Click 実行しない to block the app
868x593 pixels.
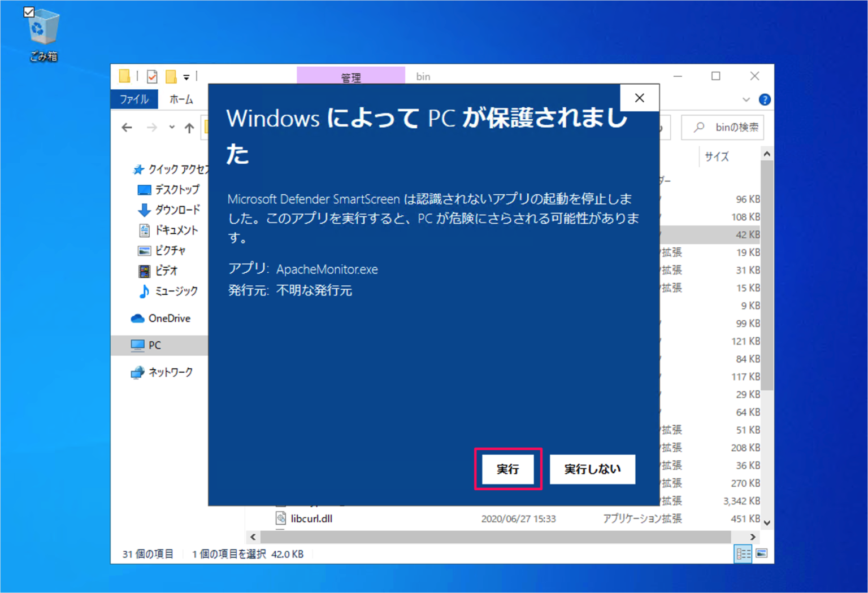click(592, 469)
